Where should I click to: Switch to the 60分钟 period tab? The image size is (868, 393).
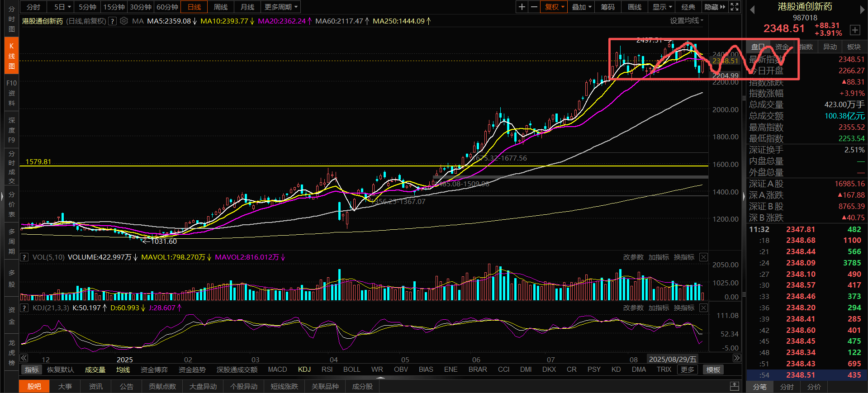[167, 7]
